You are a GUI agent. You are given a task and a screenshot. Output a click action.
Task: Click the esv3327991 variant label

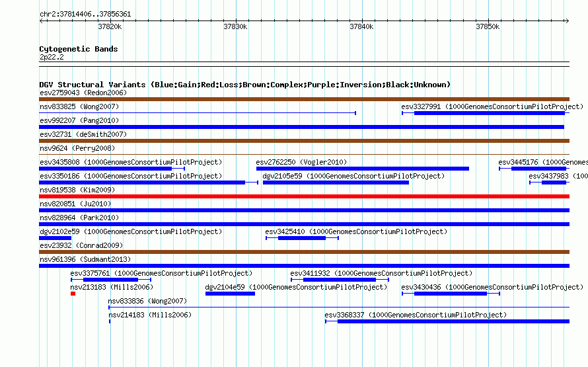pyautogui.click(x=492, y=106)
